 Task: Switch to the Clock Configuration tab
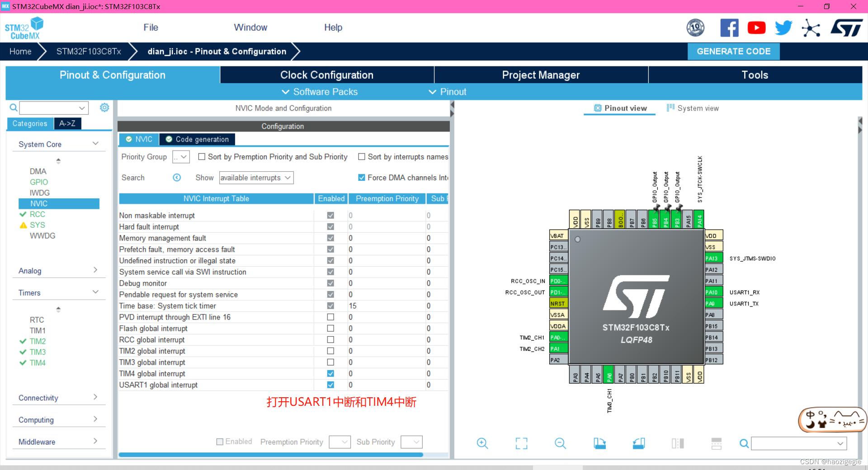point(327,75)
